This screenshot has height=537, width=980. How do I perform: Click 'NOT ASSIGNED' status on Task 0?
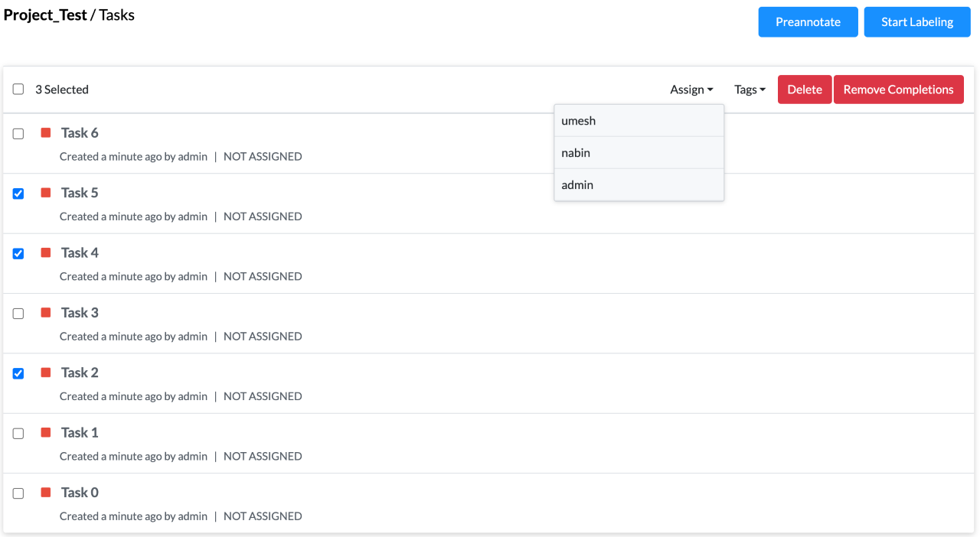tap(263, 516)
